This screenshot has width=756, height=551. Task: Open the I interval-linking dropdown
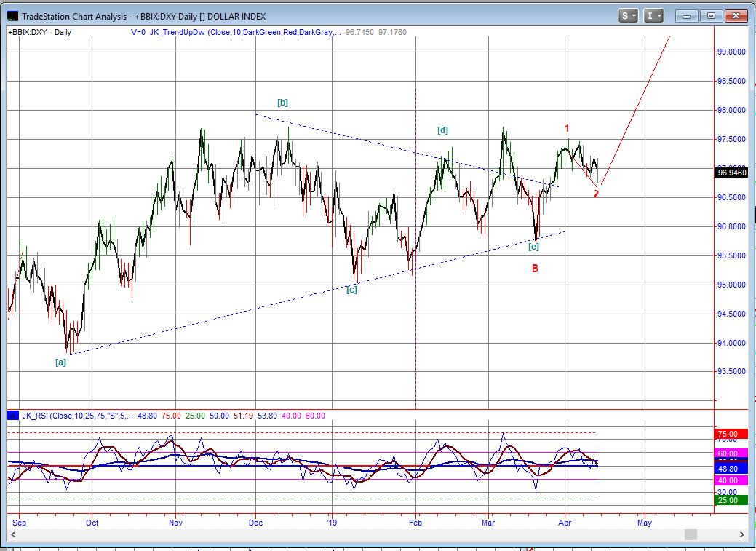(654, 15)
